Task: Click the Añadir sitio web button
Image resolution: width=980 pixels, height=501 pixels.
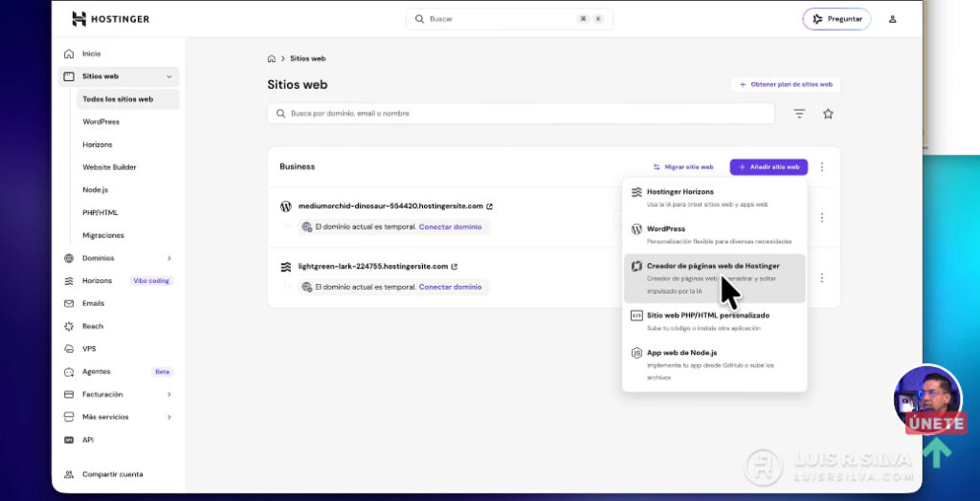Action: click(768, 166)
